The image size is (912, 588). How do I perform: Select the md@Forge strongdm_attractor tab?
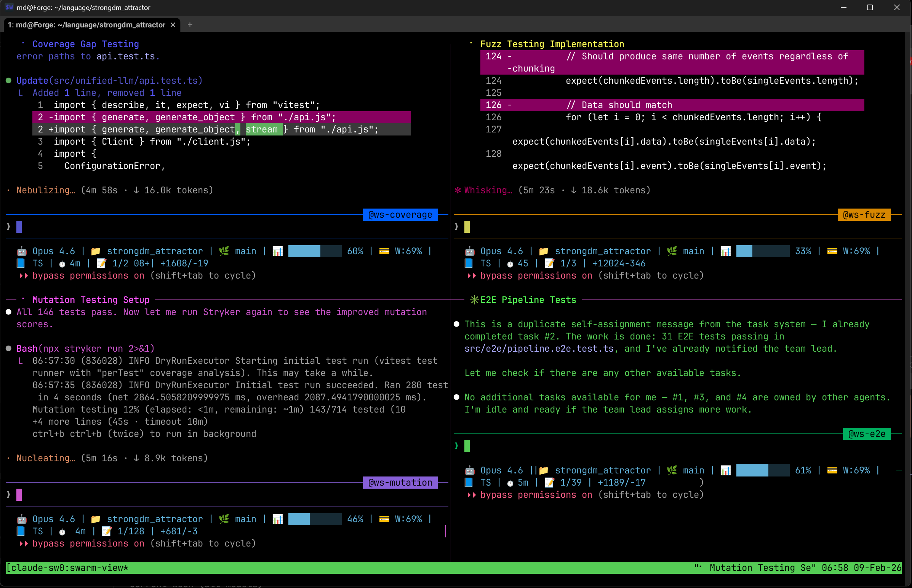pos(86,25)
